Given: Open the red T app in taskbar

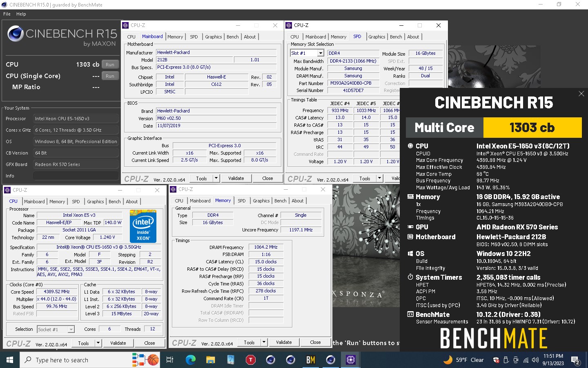Looking at the screenshot, I should [250, 360].
